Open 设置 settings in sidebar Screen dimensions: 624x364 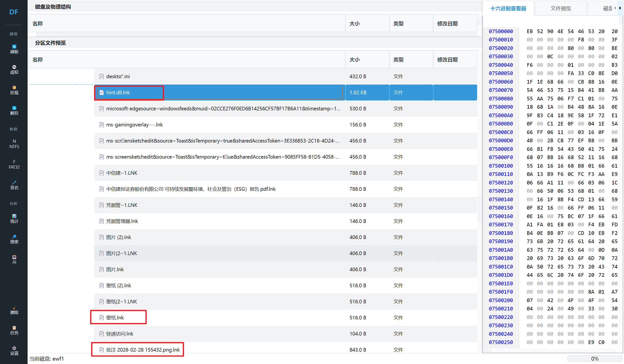(14, 351)
